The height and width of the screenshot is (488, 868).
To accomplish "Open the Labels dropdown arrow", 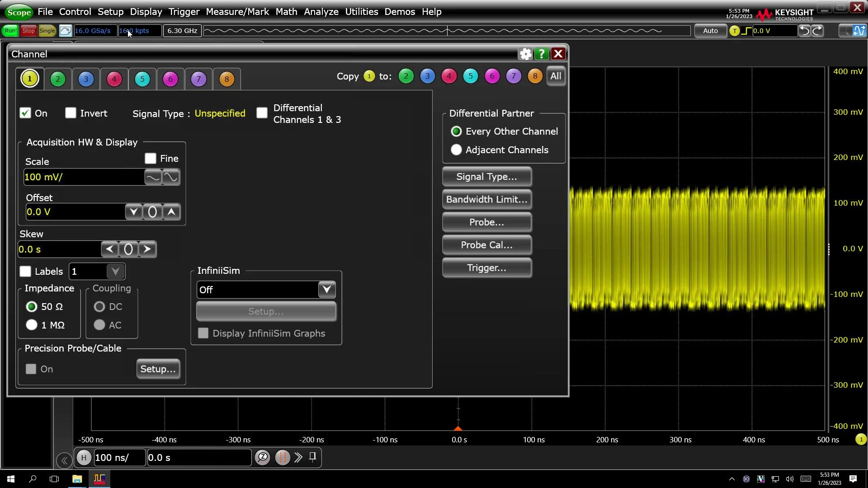I will (115, 271).
